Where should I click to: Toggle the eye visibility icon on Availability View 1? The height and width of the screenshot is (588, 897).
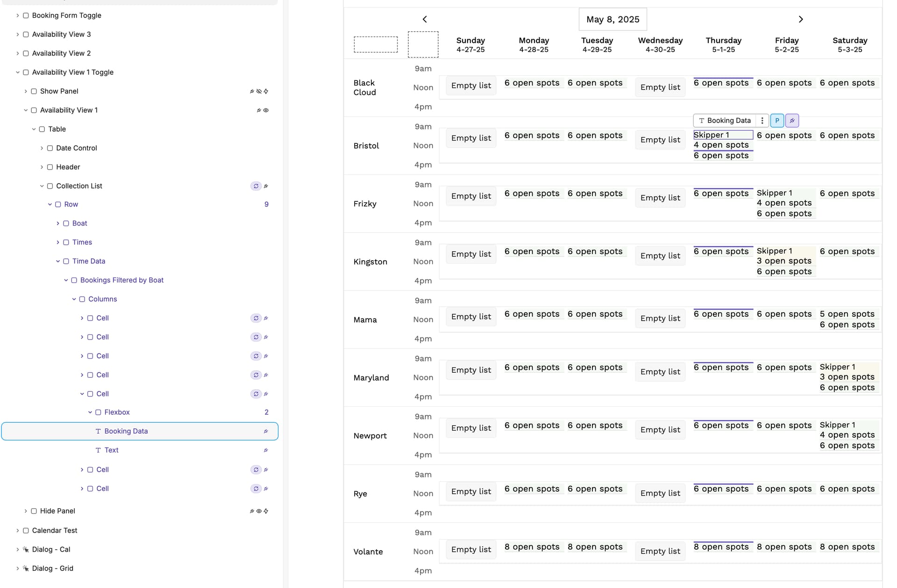pos(266,110)
